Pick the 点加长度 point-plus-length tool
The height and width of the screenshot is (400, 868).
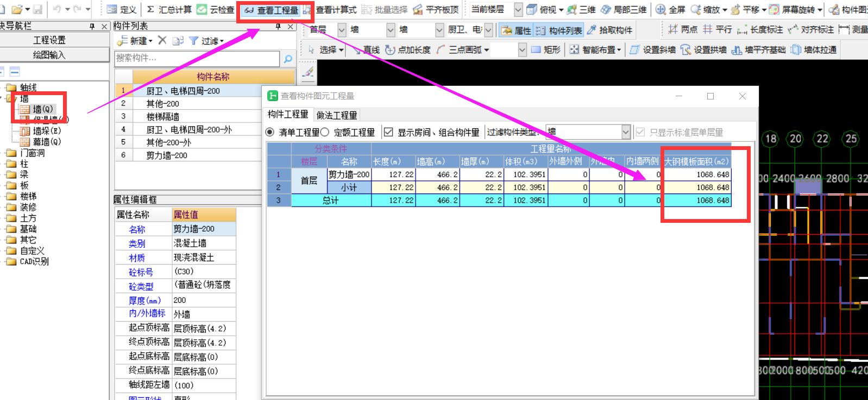tap(408, 49)
